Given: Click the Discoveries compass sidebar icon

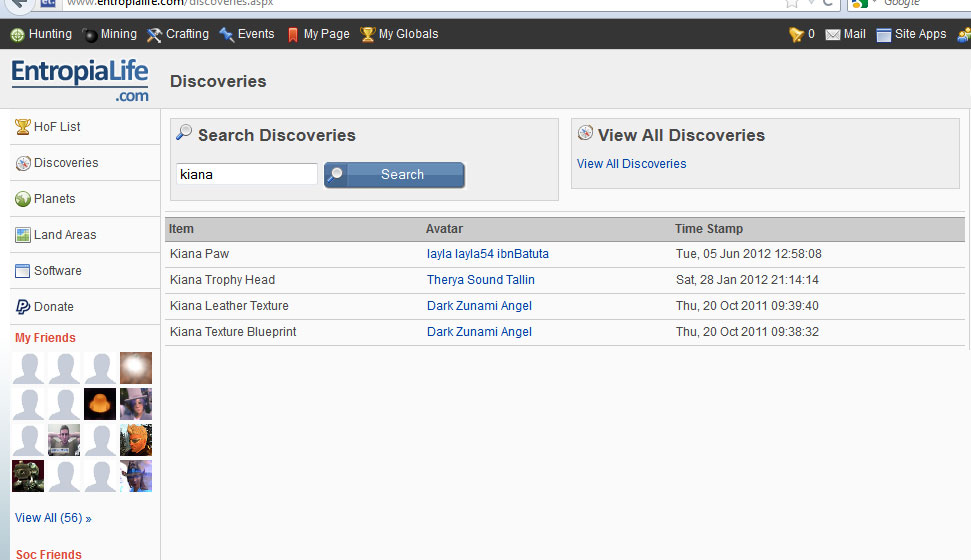Looking at the screenshot, I should (23, 163).
